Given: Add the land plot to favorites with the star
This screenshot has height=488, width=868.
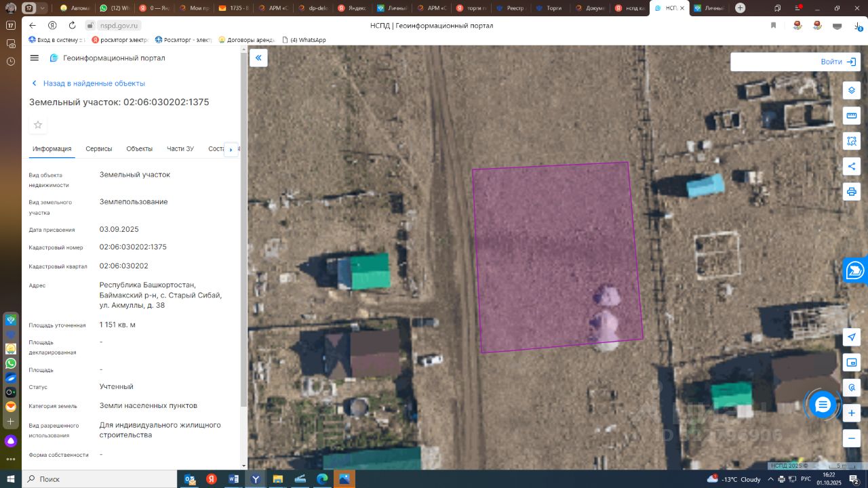Looking at the screenshot, I should [38, 125].
